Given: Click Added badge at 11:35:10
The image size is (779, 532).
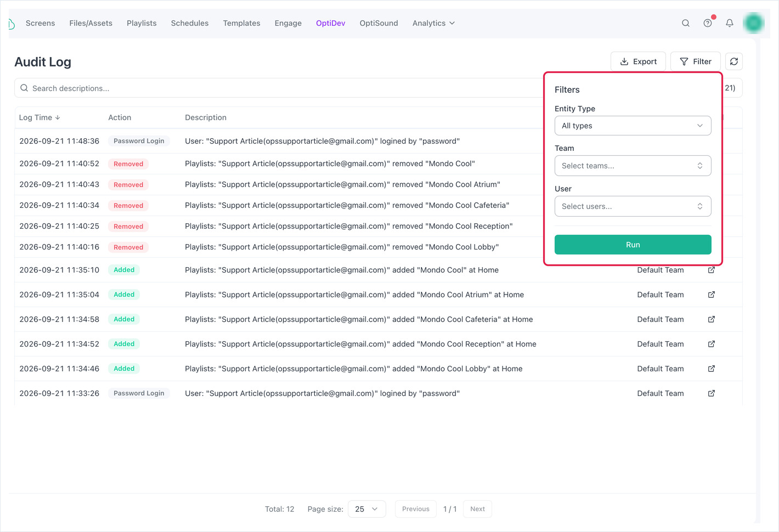Looking at the screenshot, I should click(124, 270).
